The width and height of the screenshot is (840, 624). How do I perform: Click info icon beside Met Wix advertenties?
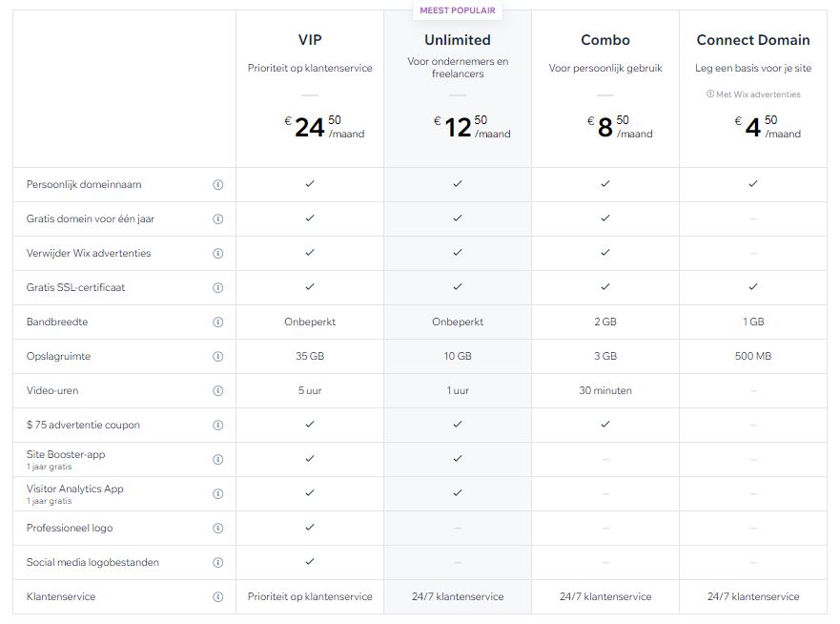click(710, 94)
